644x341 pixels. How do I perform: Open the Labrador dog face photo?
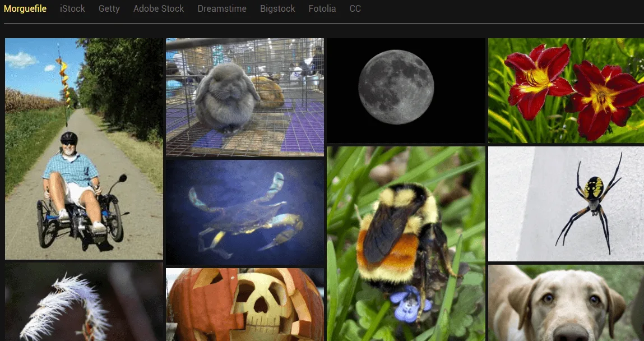click(x=566, y=303)
